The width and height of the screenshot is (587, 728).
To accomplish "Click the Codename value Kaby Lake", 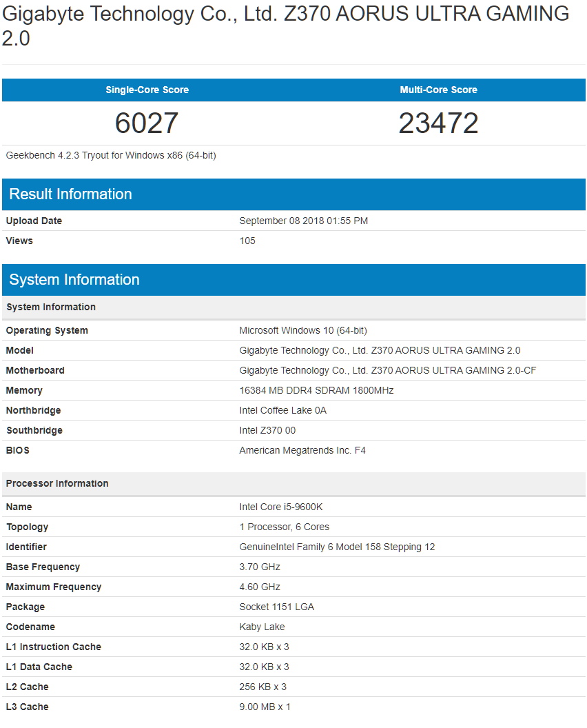I will [x=262, y=627].
